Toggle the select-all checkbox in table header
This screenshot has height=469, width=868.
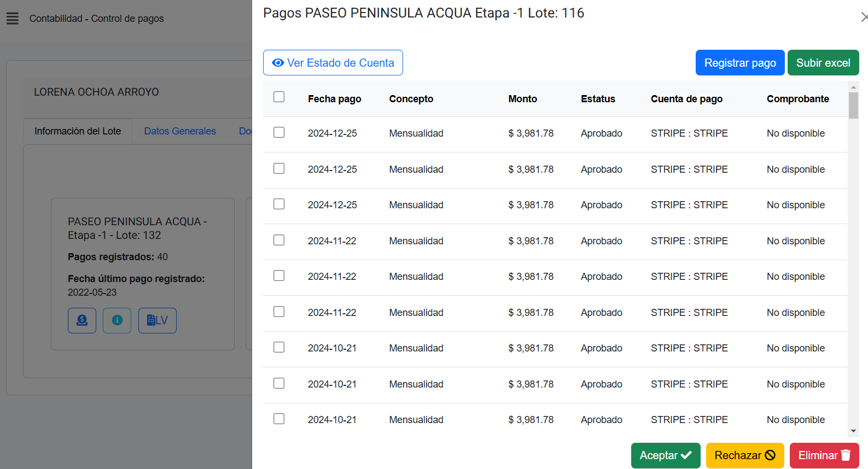click(x=279, y=97)
